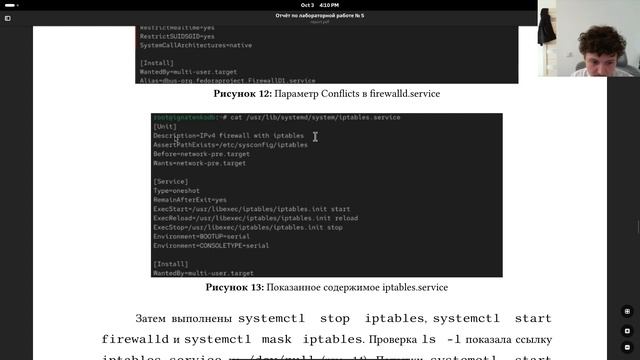
Task: Click the Type=oneshot line in terminal figure
Action: click(176, 191)
